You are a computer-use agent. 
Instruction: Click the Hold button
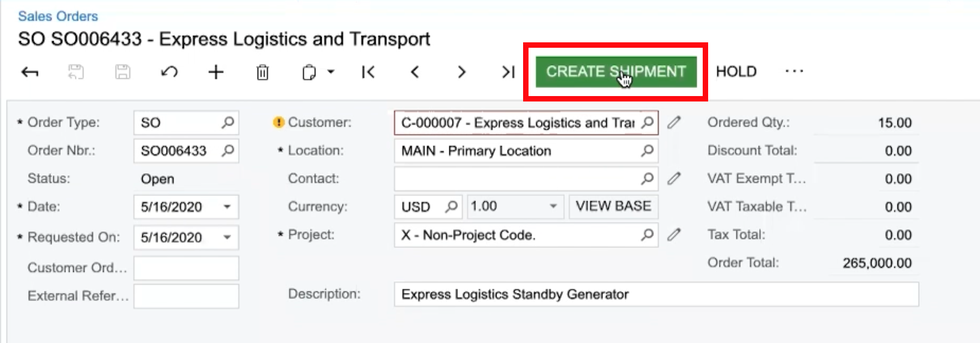tap(736, 72)
